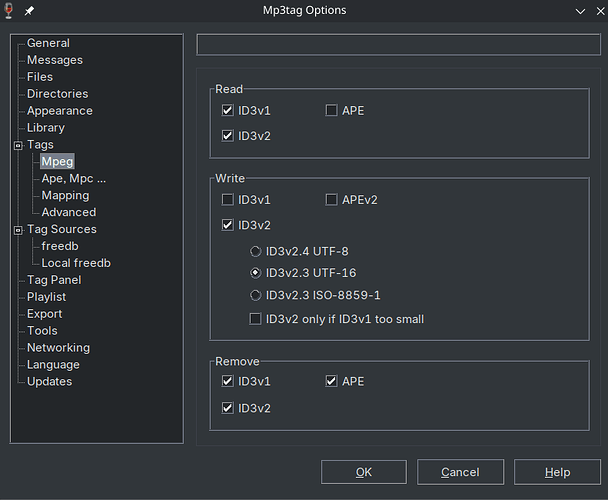Open the Library options page

[46, 128]
